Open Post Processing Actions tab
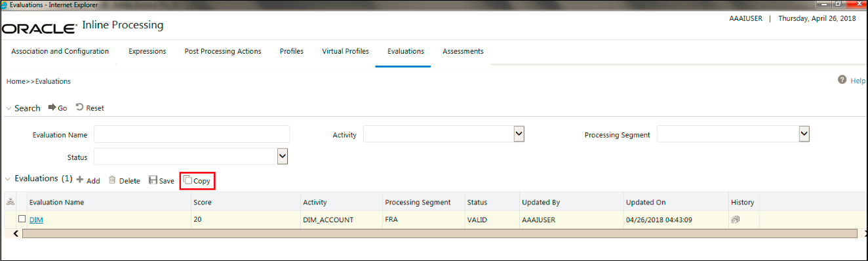The height and width of the screenshot is (261, 868). click(x=223, y=51)
